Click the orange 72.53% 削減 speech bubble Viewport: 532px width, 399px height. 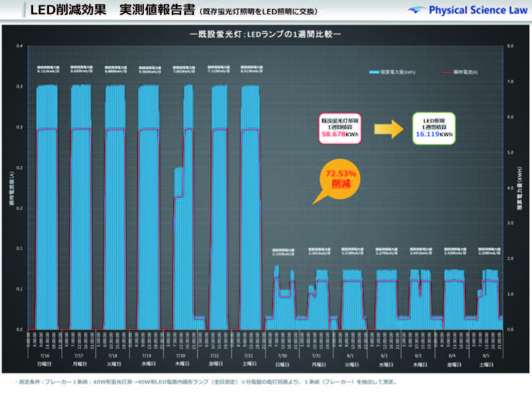point(338,179)
